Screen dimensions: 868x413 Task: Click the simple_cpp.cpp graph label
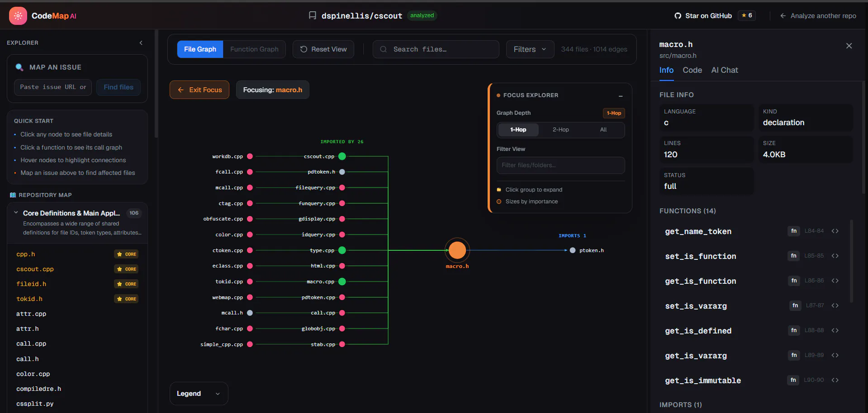222,344
